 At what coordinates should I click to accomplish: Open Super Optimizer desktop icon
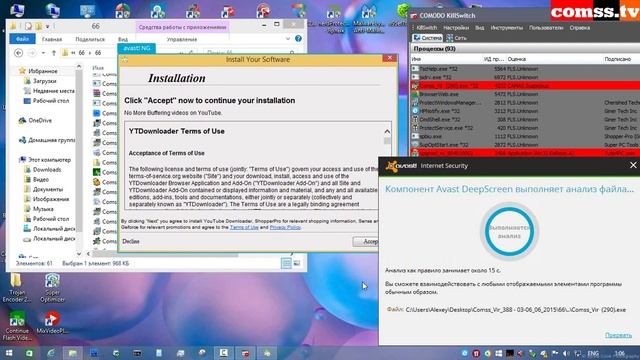point(52,288)
